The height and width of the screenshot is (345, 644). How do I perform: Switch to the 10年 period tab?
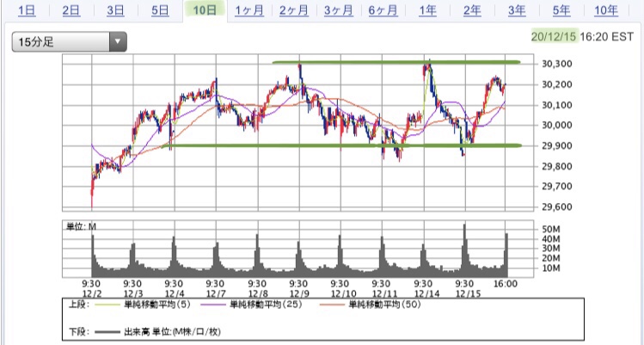click(x=606, y=10)
